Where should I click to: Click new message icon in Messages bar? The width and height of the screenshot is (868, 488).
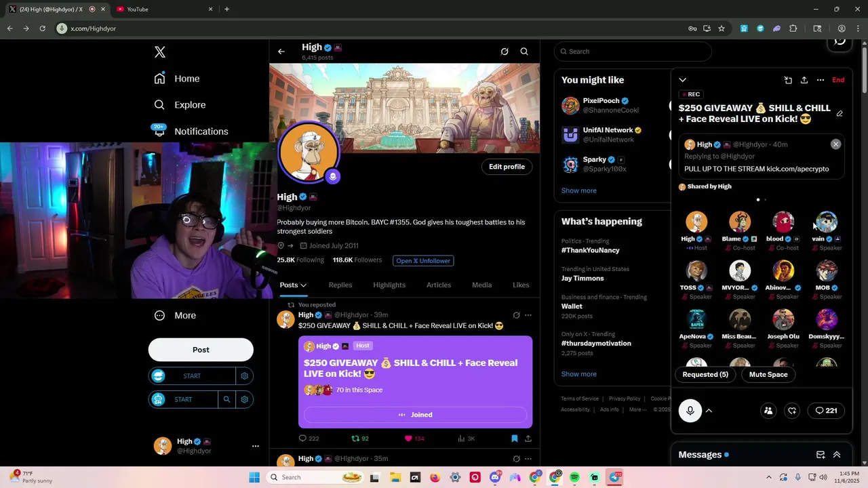[x=821, y=455]
